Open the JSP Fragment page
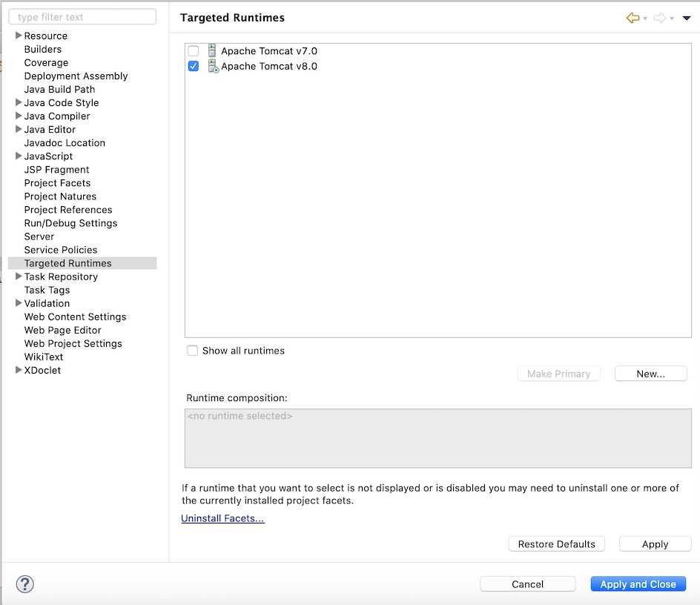700x605 pixels. click(56, 170)
